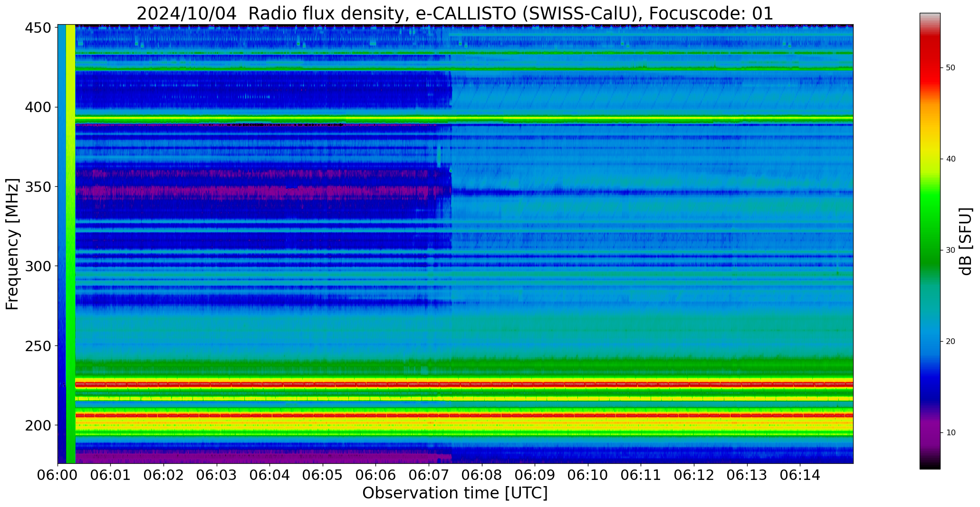Click the red region of the colorbar
The image size is (980, 507).
coord(930,62)
